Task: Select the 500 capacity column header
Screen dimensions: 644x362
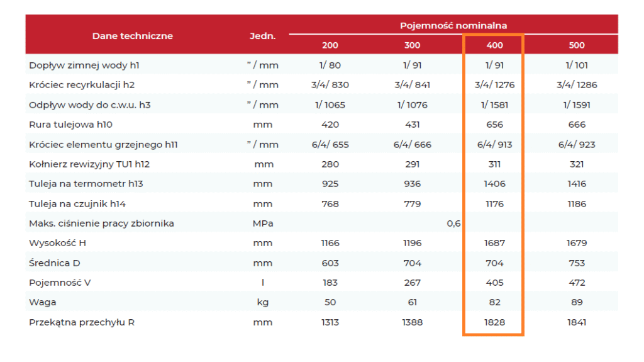Action: point(576,45)
